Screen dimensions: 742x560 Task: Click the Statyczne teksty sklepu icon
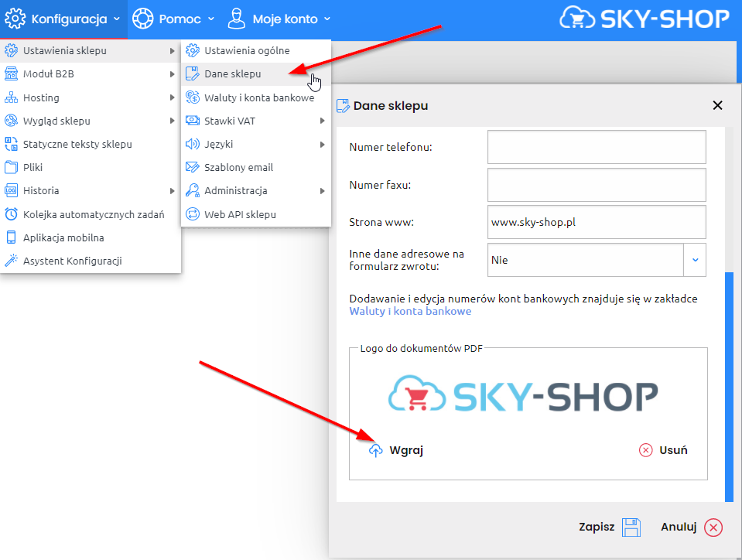[11, 144]
